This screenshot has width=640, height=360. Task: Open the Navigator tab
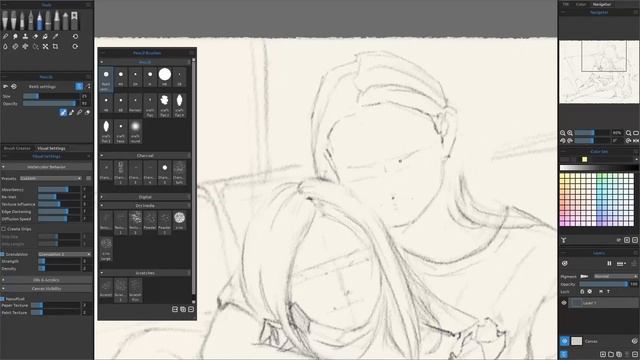[x=602, y=4]
